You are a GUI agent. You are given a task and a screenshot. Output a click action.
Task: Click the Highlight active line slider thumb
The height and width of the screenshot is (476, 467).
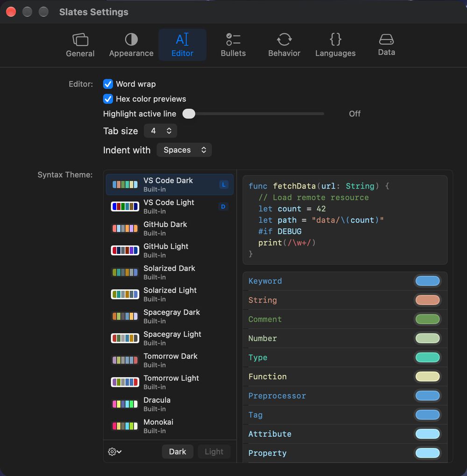tap(189, 114)
